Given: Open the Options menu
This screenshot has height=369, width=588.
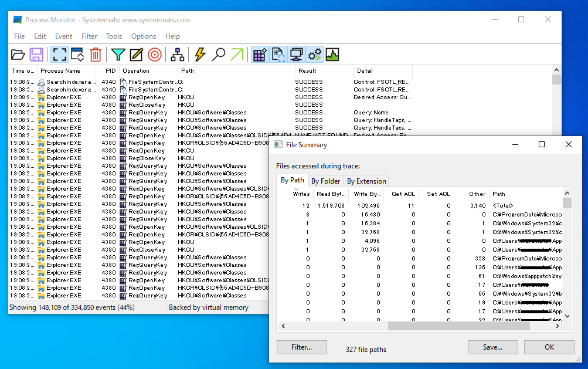Looking at the screenshot, I should pyautogui.click(x=144, y=36).
